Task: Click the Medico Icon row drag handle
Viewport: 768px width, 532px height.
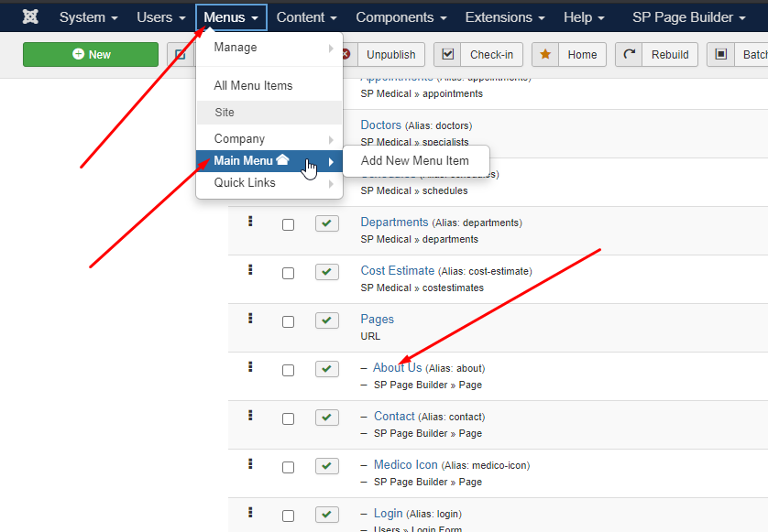Action: point(250,464)
